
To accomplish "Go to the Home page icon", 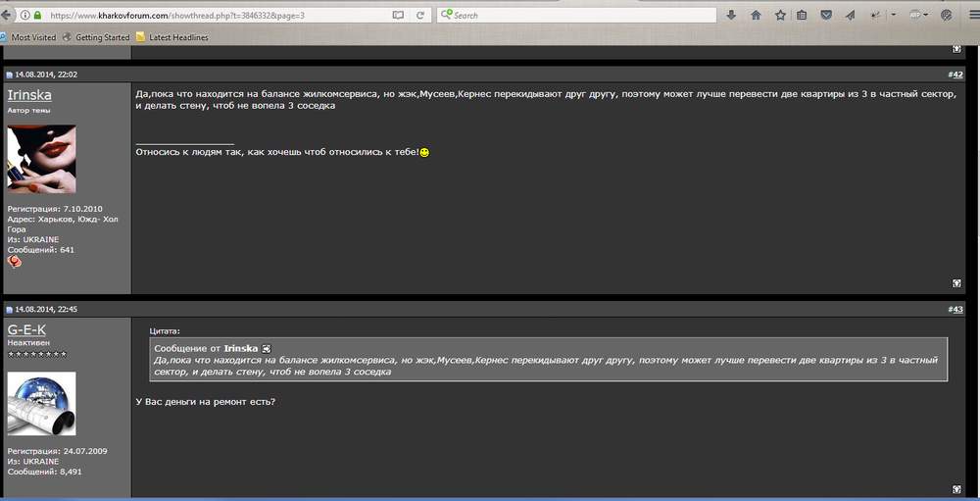I will 756,15.
